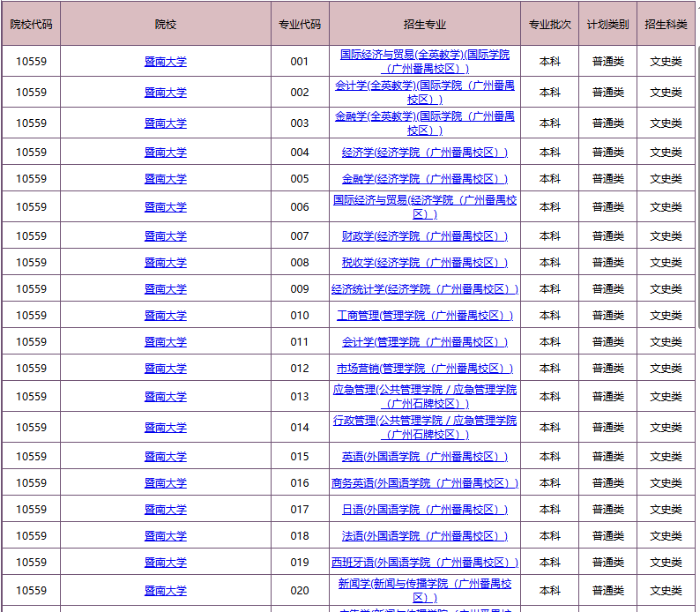Open 暨南大学 link in row 013
This screenshot has height=612, width=700.
click(x=165, y=397)
